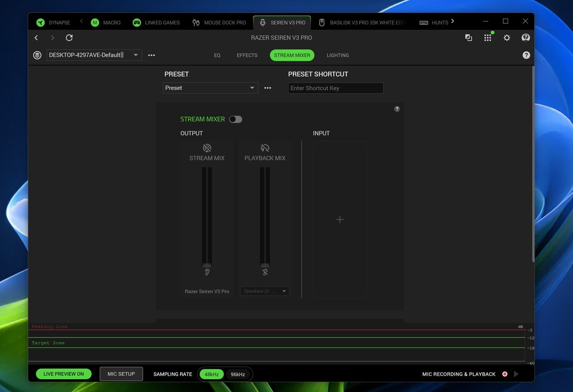
Task: Click the Peaking Zone label
Action: click(50, 327)
